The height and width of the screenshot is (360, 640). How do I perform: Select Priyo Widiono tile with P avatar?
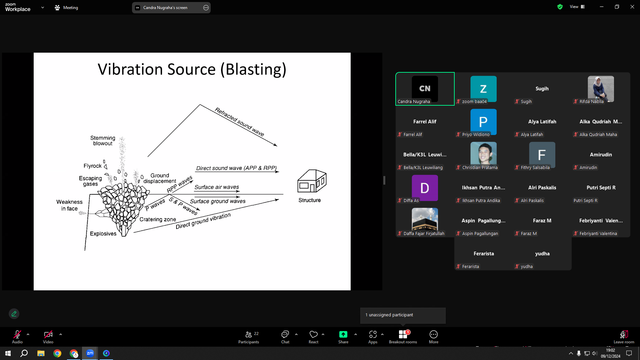(x=483, y=122)
